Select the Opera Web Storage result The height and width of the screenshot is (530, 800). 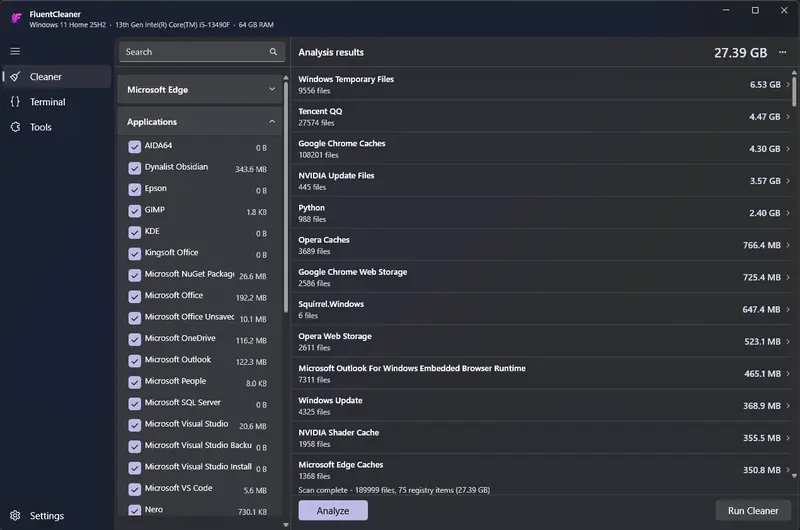(543, 341)
